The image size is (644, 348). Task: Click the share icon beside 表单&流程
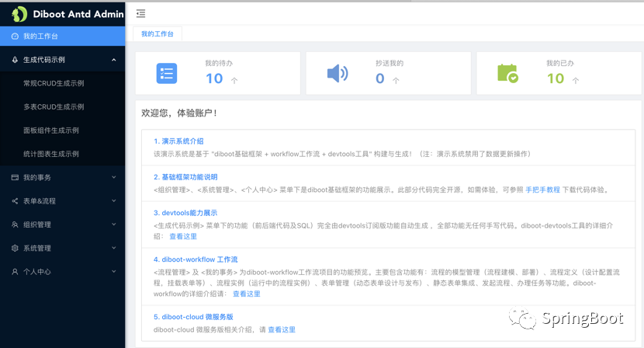coord(15,200)
